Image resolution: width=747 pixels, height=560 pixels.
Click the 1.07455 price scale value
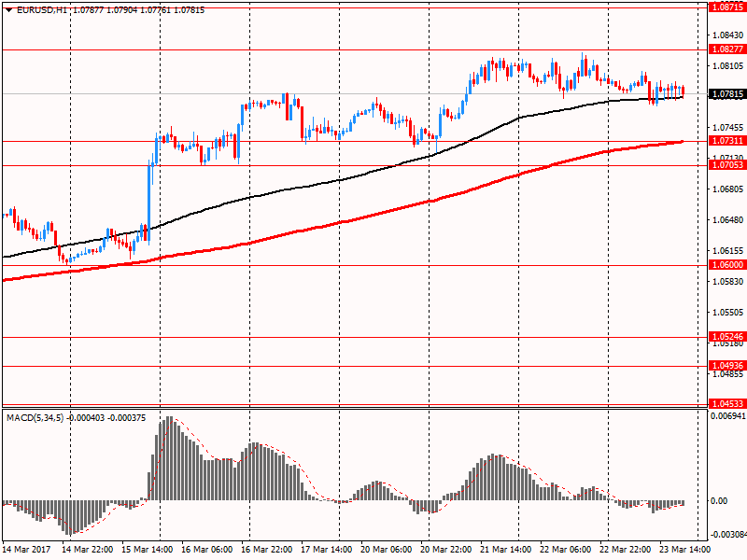coord(727,128)
